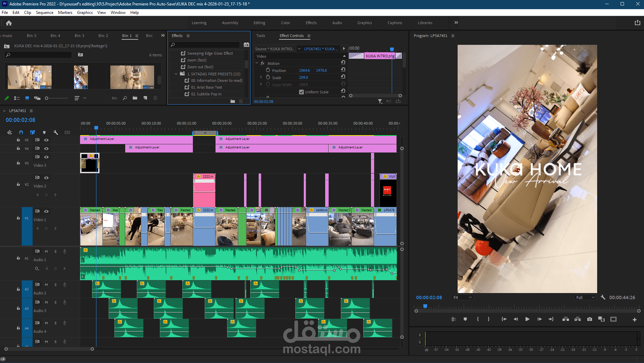Toggle Video 1 track output eye
The image size is (644, 363).
coord(47,211)
